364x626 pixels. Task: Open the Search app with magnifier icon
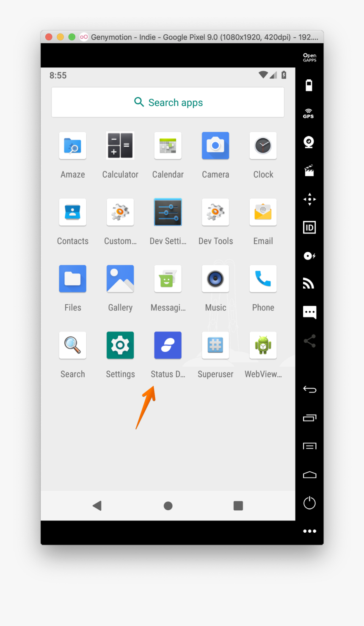pos(73,345)
